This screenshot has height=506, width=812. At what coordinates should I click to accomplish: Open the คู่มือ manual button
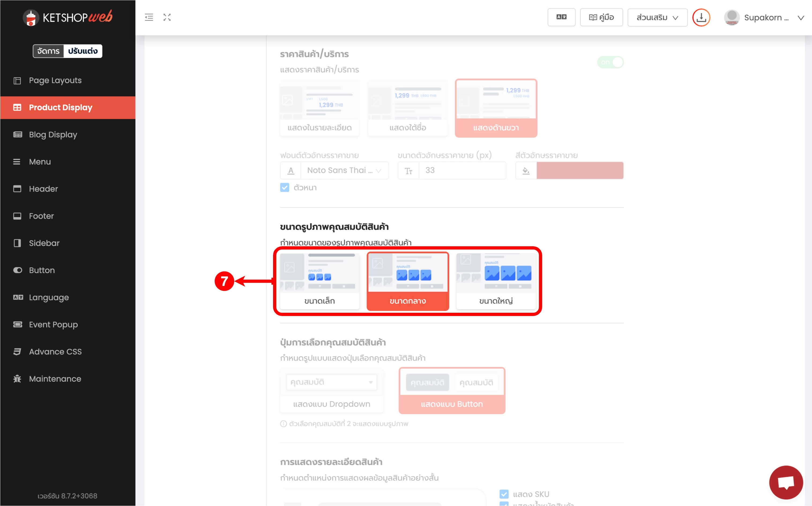click(x=601, y=17)
